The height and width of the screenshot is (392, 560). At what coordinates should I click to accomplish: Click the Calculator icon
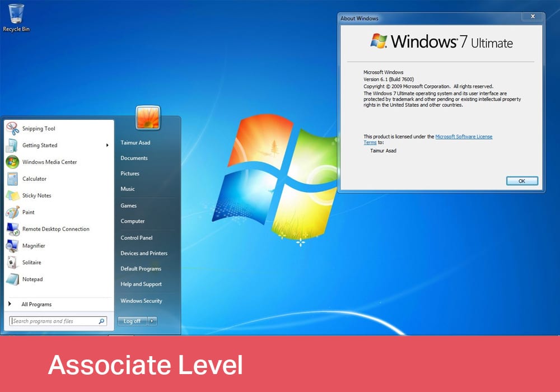point(12,179)
